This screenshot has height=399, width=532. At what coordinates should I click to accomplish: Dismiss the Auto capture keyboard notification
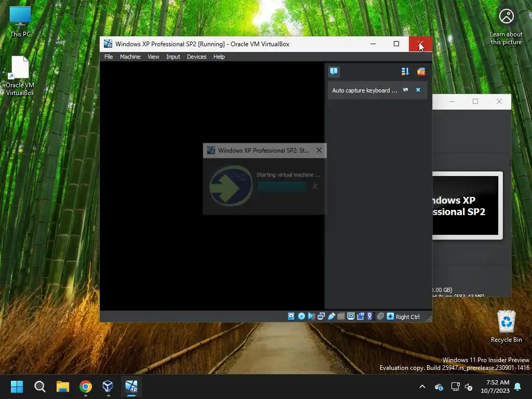418,90
